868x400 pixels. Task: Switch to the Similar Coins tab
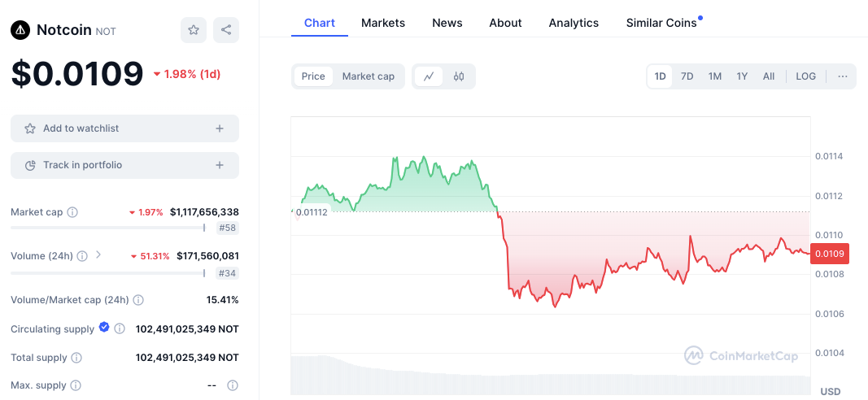[661, 23]
